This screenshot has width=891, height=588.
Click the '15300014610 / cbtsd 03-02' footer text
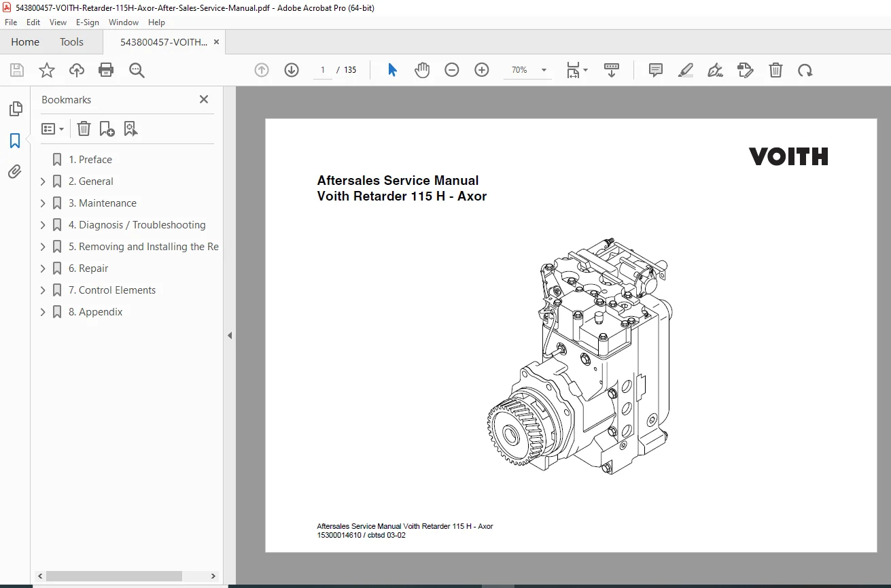[361, 535]
